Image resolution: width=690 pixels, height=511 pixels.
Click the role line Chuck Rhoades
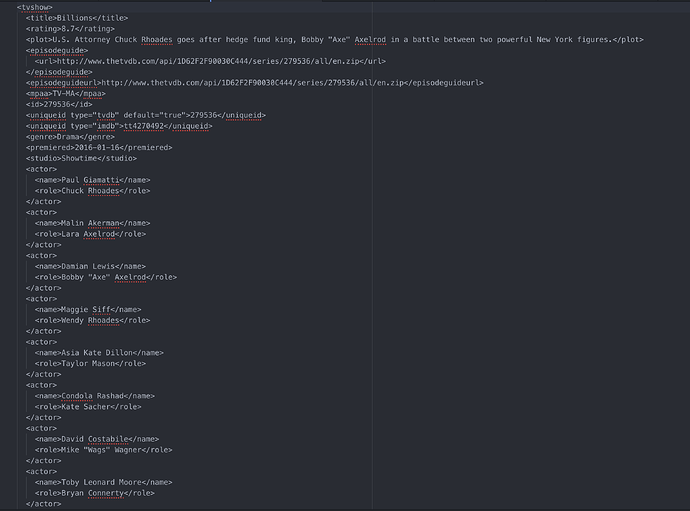tap(92, 191)
